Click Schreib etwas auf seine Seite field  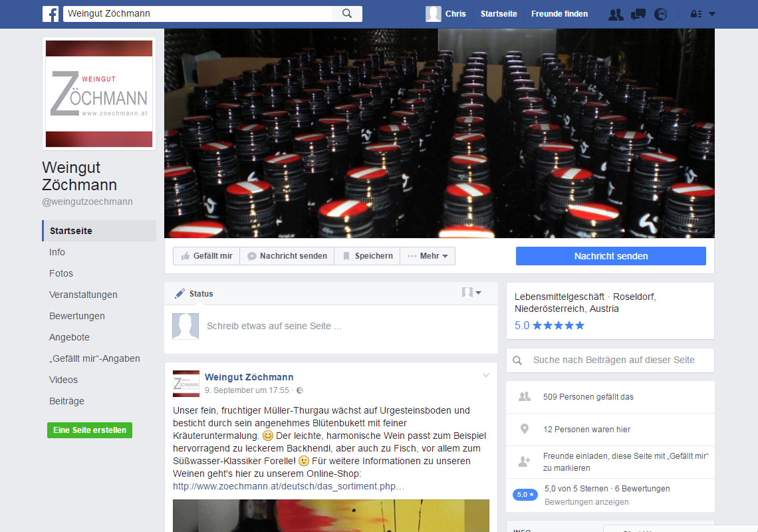(x=274, y=326)
